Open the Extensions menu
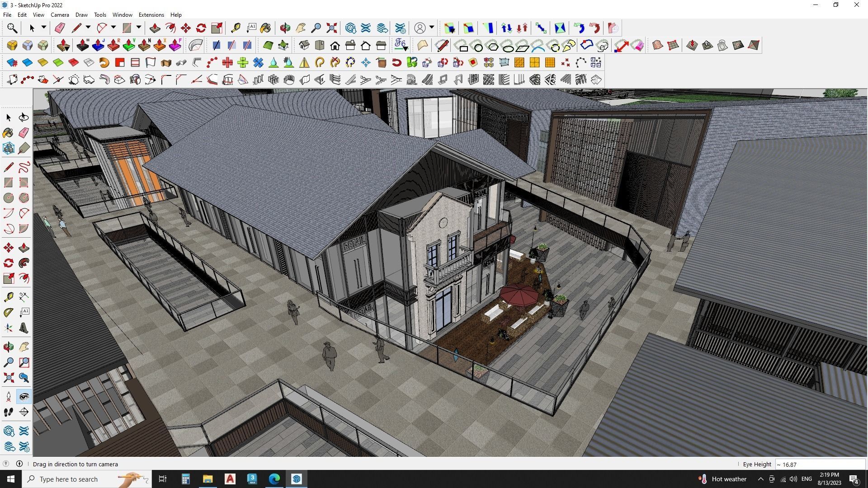 (151, 15)
